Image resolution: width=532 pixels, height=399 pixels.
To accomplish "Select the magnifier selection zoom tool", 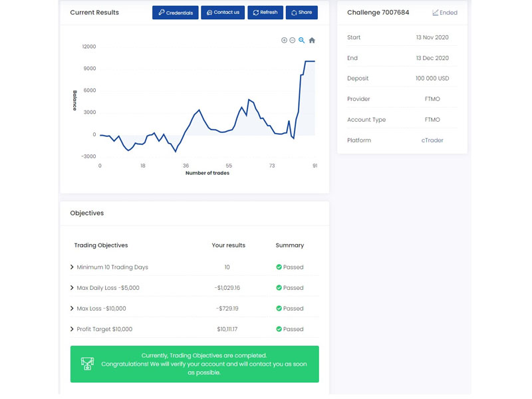I will (x=301, y=41).
